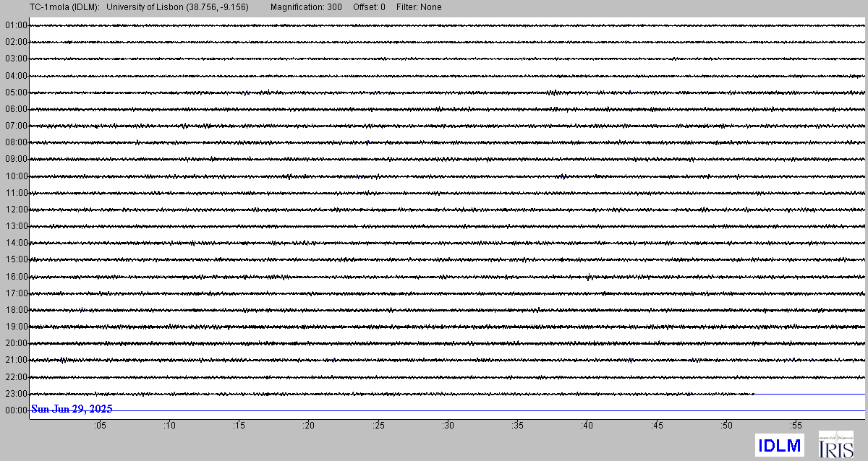This screenshot has width=868, height=461.
Task: Select the 11:00 hour row label
Action: point(16,193)
